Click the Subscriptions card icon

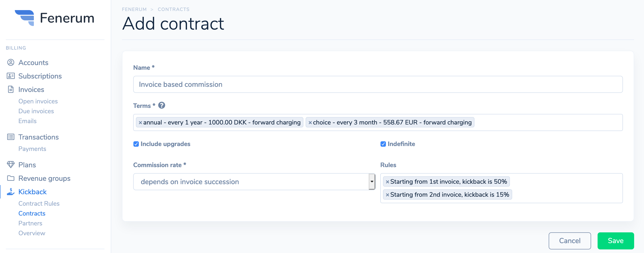11,76
